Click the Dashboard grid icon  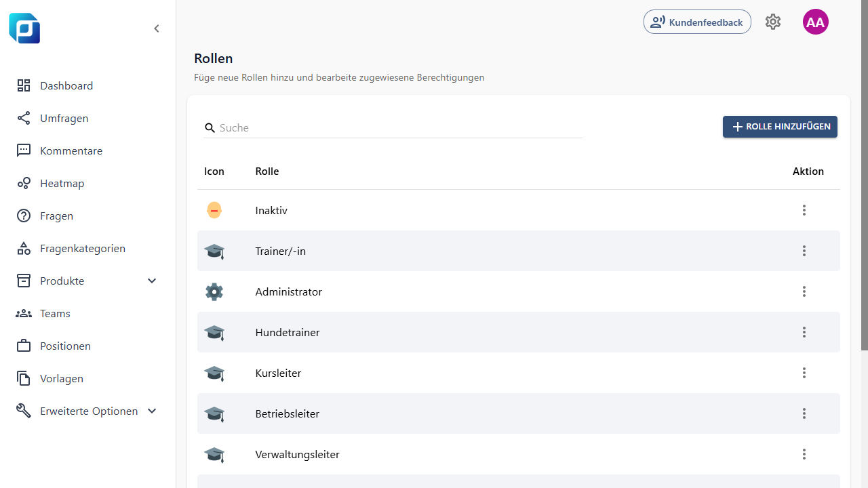point(24,85)
